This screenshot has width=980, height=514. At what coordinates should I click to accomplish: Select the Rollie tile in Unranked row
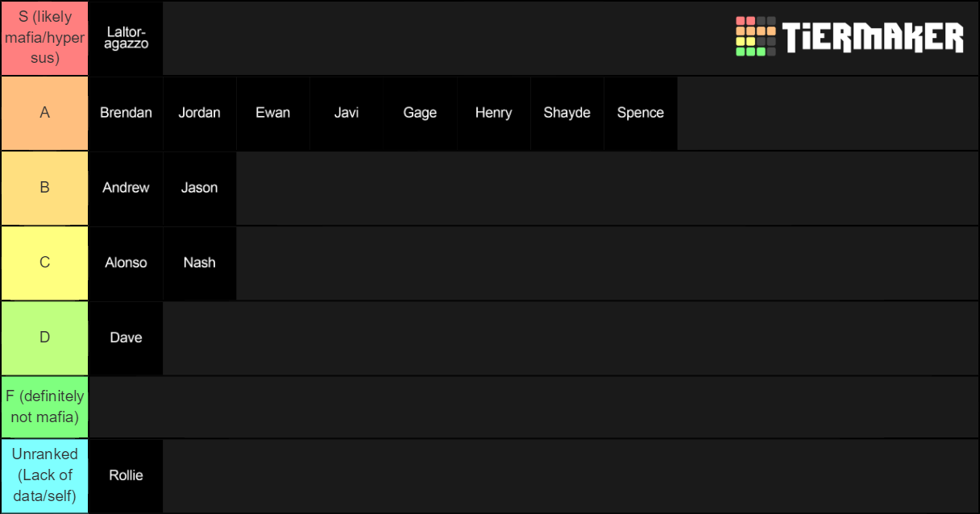click(126, 475)
